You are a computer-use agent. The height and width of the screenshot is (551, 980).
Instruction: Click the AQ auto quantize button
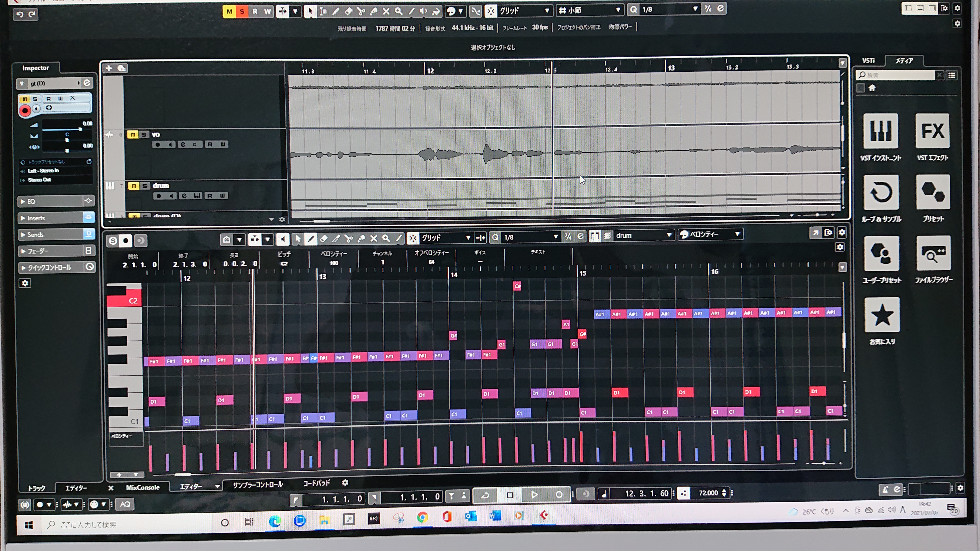coord(125,504)
